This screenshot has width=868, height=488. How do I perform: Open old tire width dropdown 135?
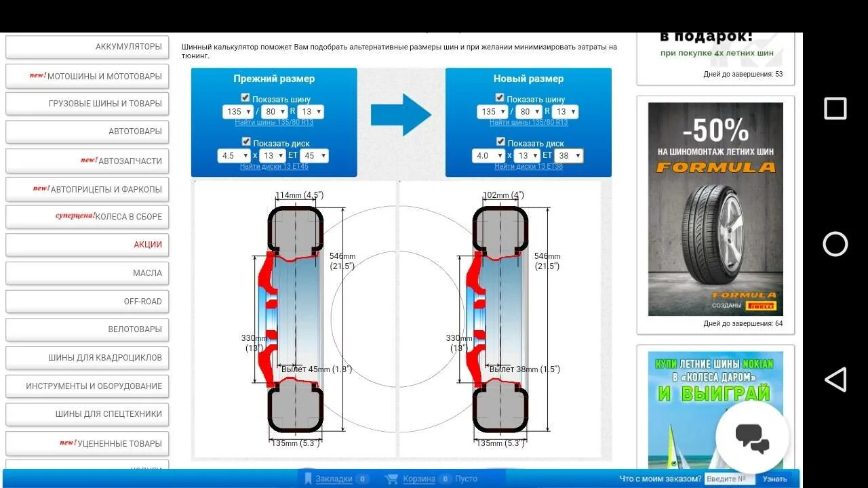click(237, 112)
